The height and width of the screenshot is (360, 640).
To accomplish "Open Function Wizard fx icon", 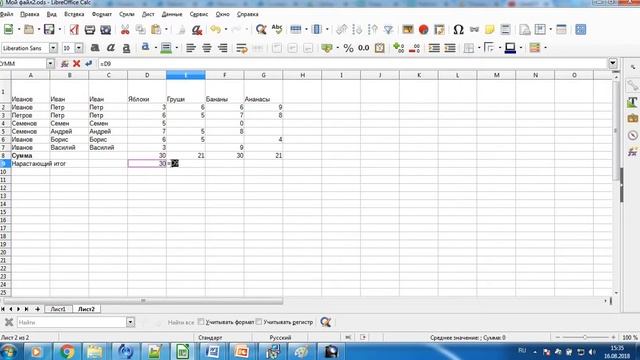I will coord(64,64).
